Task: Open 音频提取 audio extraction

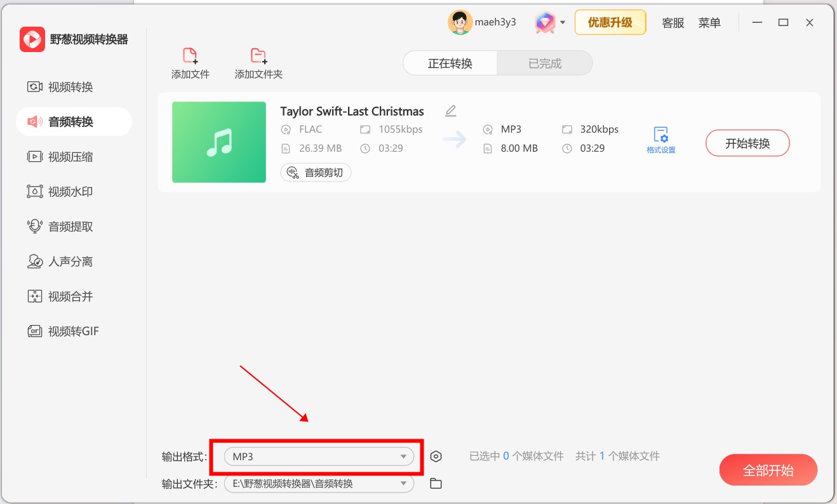Action: click(x=61, y=227)
